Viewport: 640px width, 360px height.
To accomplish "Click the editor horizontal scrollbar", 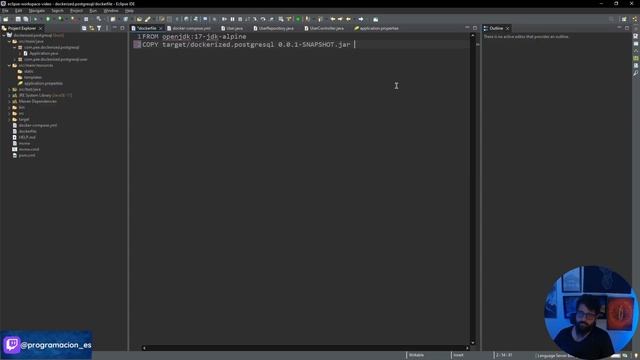I will pyautogui.click(x=306, y=348).
